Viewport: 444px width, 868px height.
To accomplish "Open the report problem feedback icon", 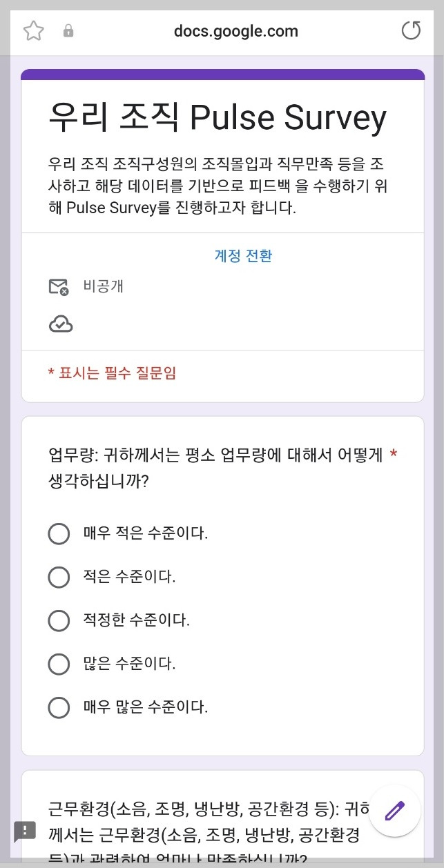I will [25, 831].
